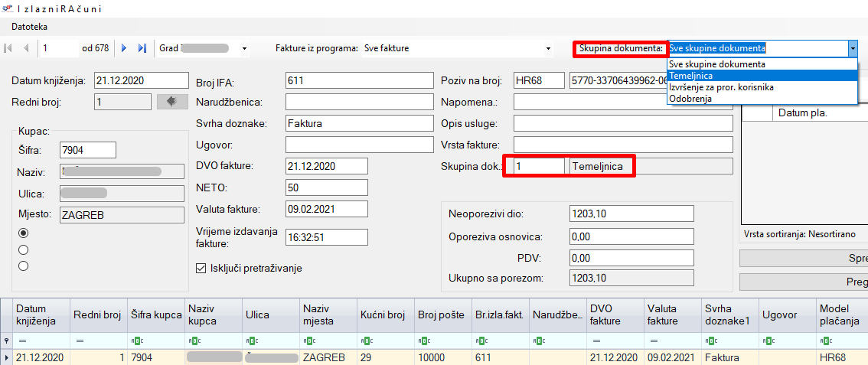Viewport: 868px width, 365px height.
Task: Select the second Kupac radio button
Action: coord(23,249)
